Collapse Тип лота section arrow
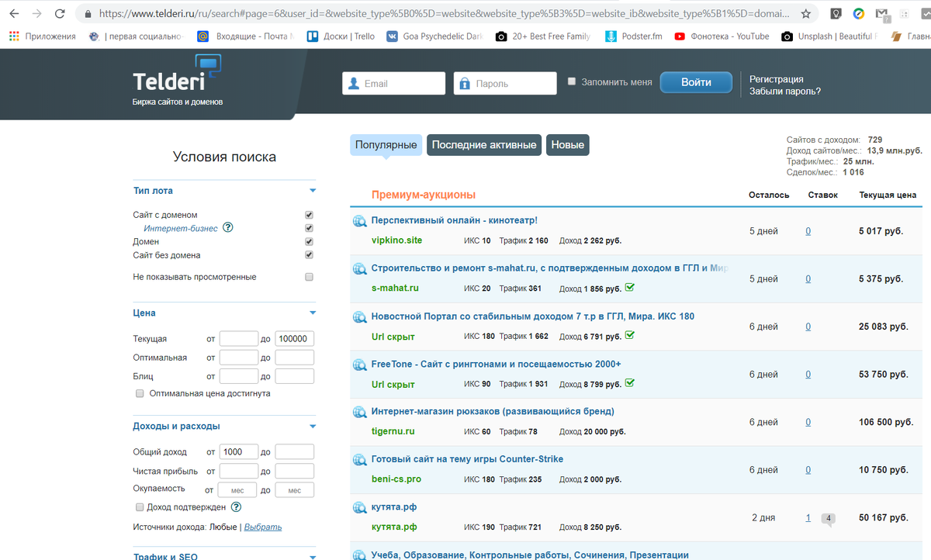Screen dimensions: 931x560 pos(313,191)
